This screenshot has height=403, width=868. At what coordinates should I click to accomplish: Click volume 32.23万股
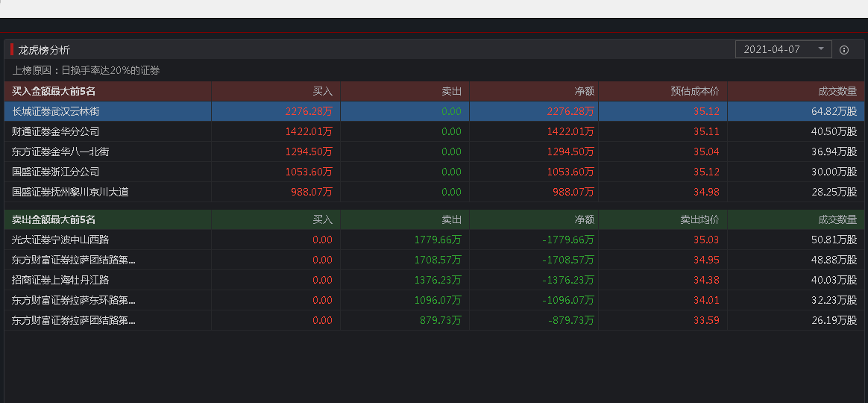(834, 300)
